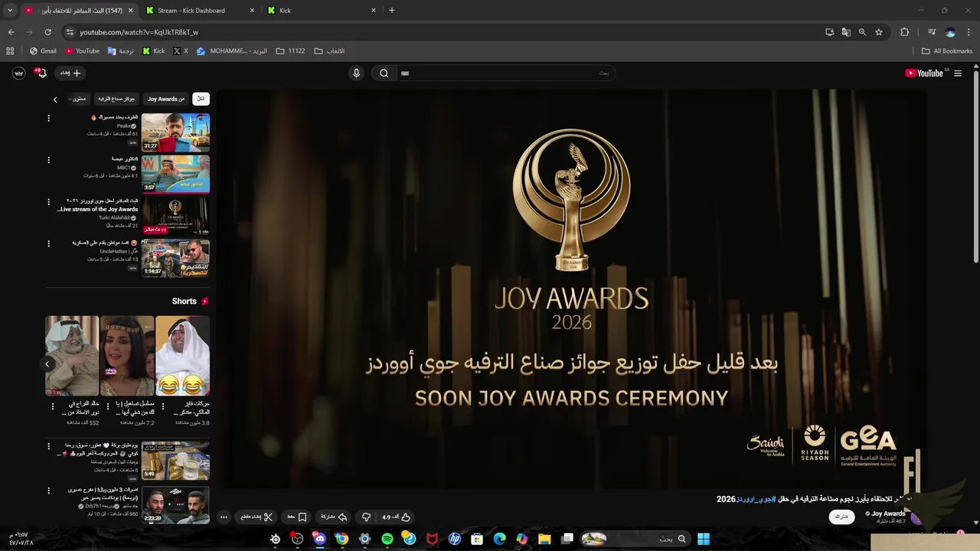Dislike the video with thumbs down
This screenshot has width=980, height=551.
366,517
